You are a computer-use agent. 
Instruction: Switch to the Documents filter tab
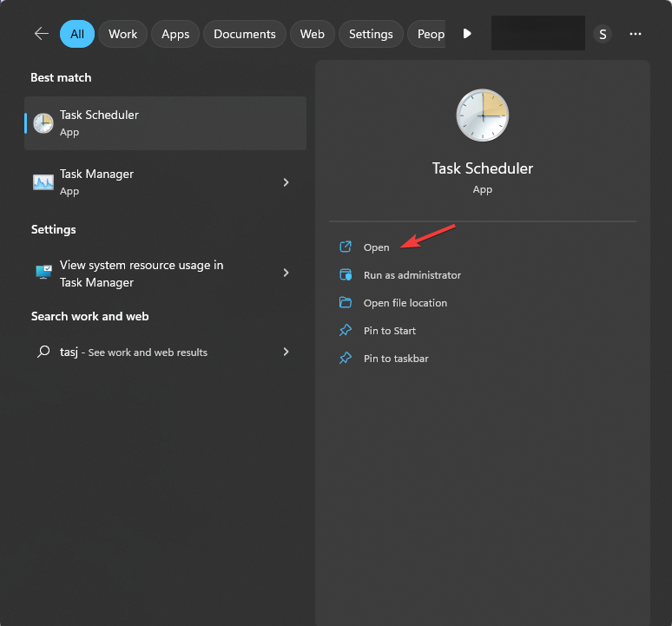(x=245, y=34)
